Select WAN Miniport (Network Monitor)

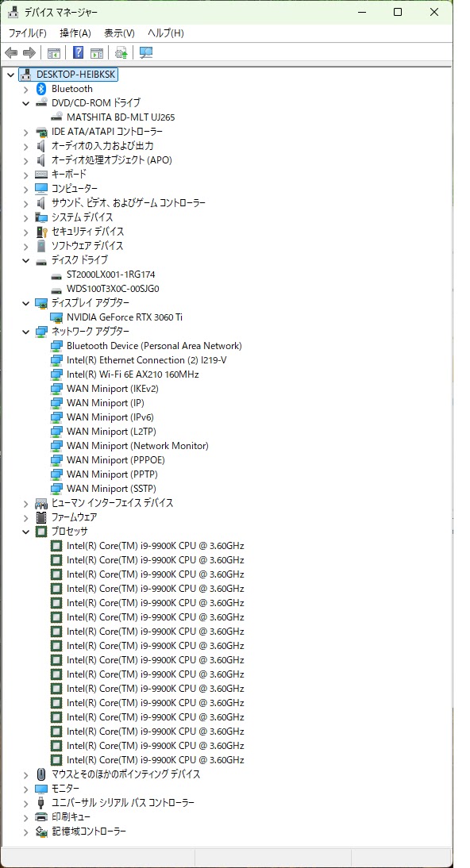137,446
